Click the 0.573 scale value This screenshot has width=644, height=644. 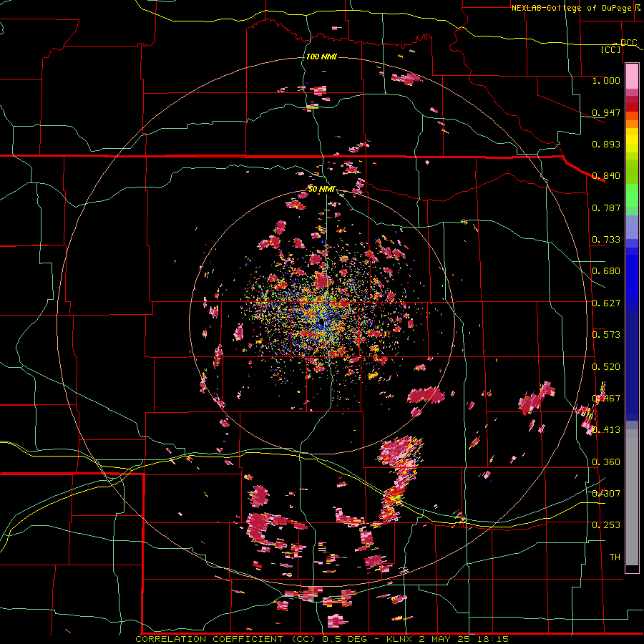click(x=606, y=335)
